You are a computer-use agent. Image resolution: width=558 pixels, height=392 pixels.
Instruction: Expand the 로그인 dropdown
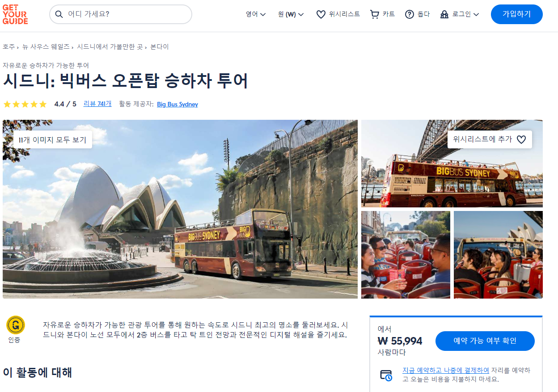coord(460,14)
